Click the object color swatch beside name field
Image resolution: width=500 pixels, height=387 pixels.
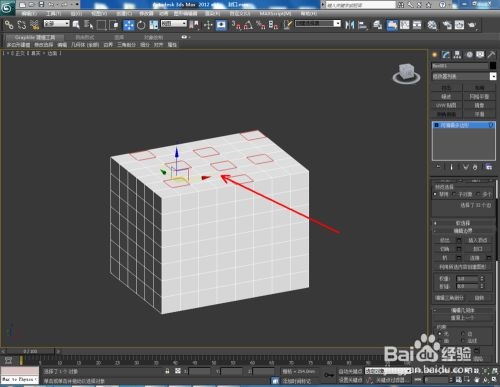coord(493,66)
